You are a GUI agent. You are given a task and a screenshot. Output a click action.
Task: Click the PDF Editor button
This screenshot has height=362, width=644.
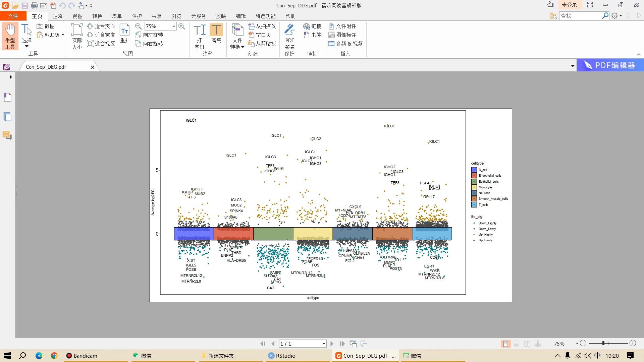pos(610,65)
